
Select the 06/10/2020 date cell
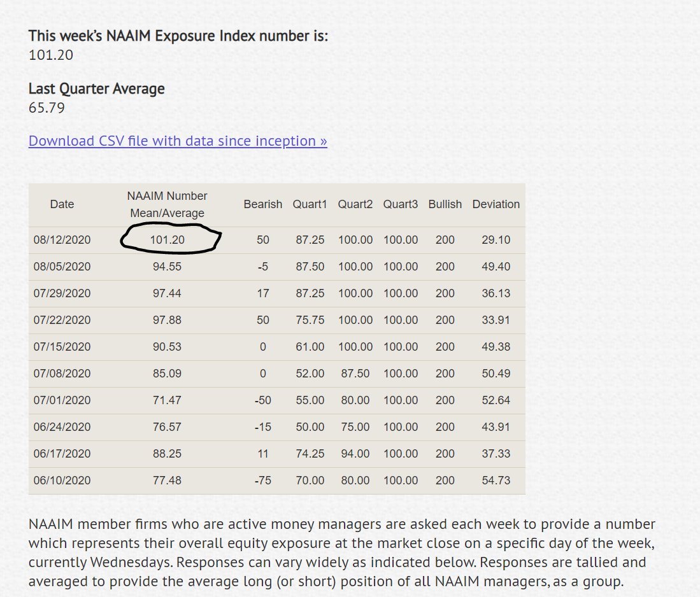click(x=62, y=481)
